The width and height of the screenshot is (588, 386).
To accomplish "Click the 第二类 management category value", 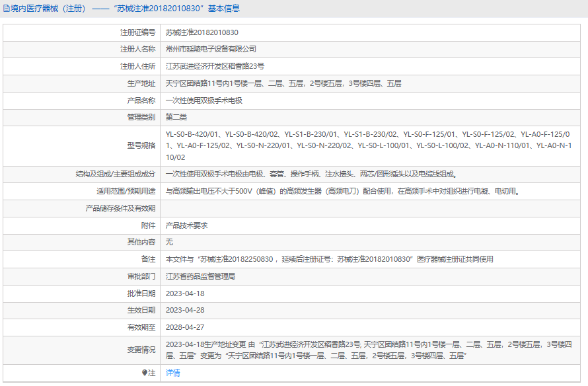I will 176,117.
